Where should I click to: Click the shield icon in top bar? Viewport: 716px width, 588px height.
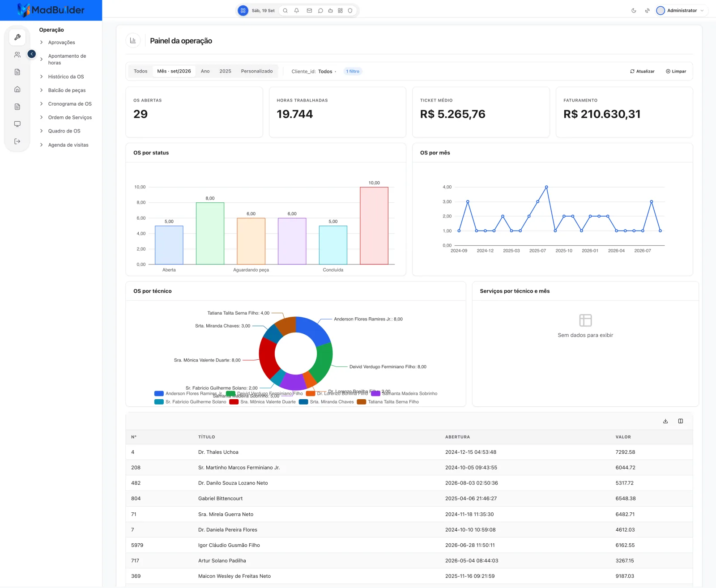click(x=350, y=11)
